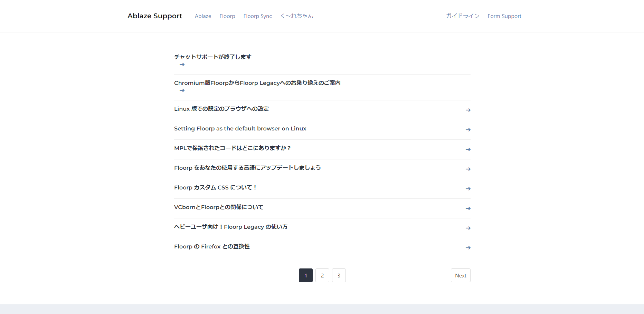Jump to page 3 of articles
This screenshot has height=314, width=644.
339,275
